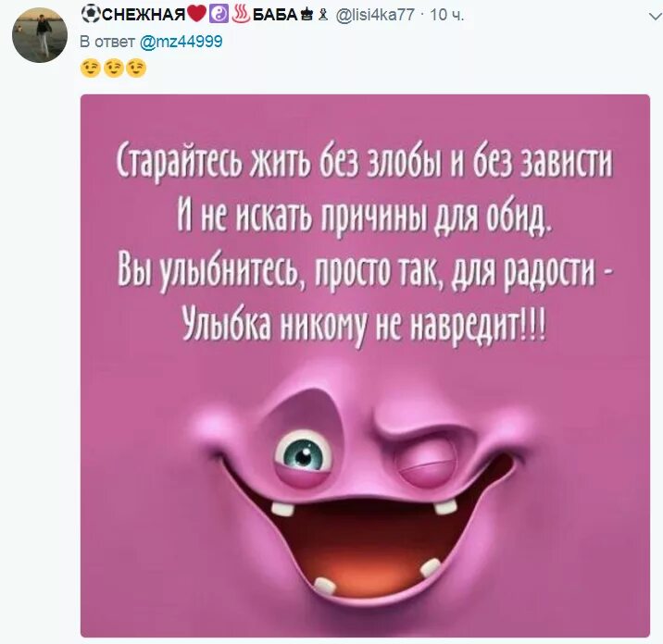This screenshot has width=663, height=644.
Task: Open the tweet options chevron menu
Action: tap(655, 17)
